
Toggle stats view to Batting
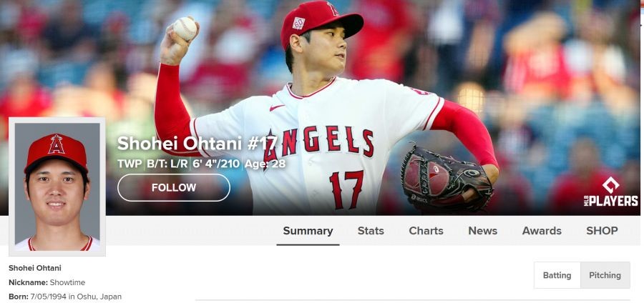tap(557, 275)
